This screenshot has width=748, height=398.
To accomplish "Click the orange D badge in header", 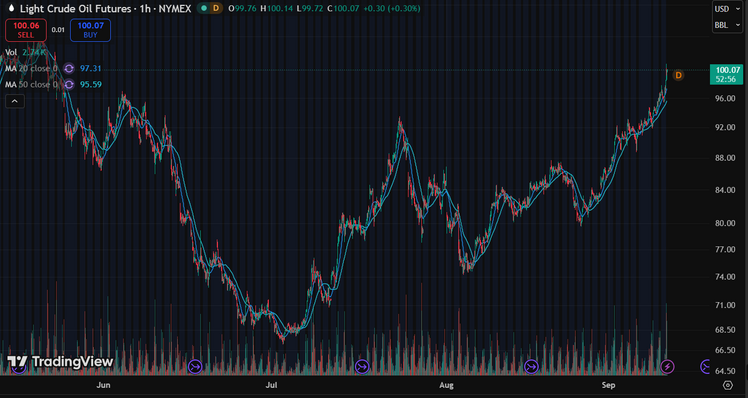I will (216, 8).
